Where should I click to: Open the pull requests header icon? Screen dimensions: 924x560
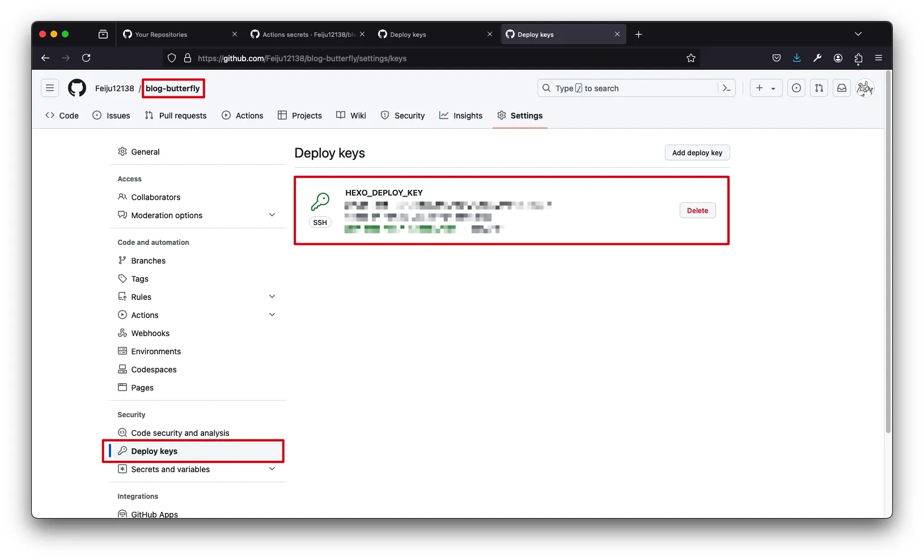point(819,88)
